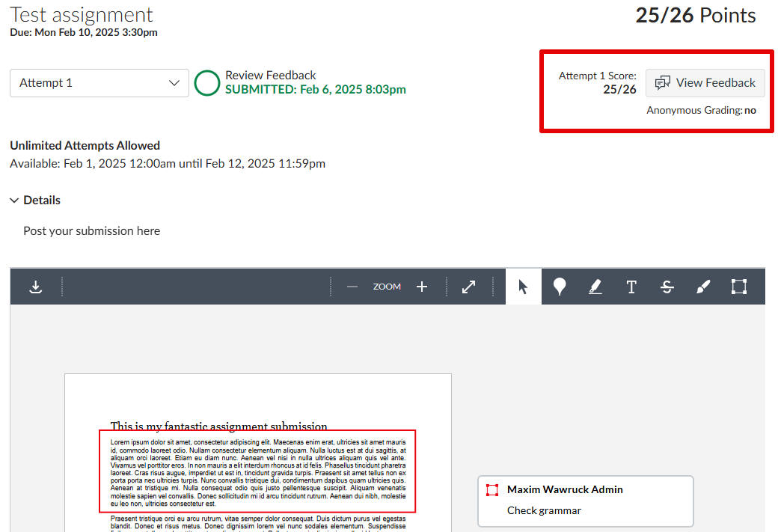The height and width of the screenshot is (532, 778).
Task: Click the green Review Feedback circle icon
Action: point(207,83)
